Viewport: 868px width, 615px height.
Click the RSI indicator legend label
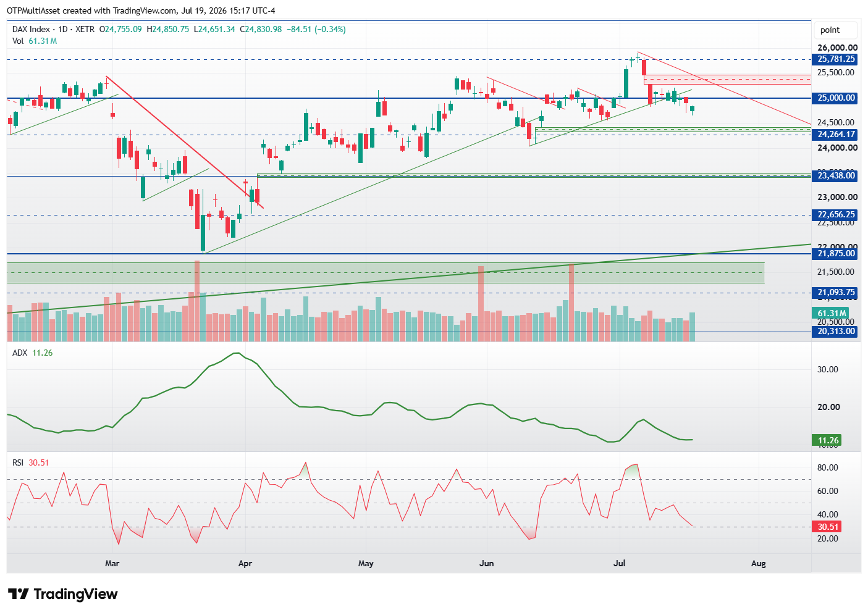pos(18,462)
